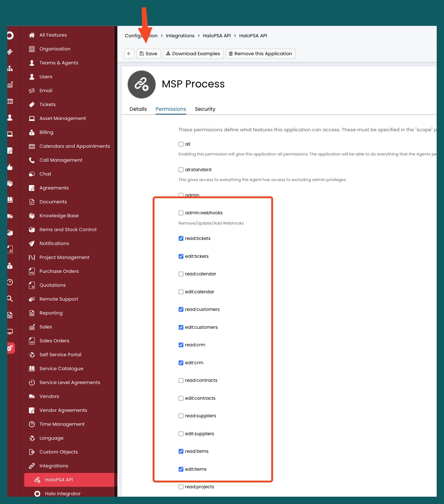Enable read:suppliers permission

181,416
